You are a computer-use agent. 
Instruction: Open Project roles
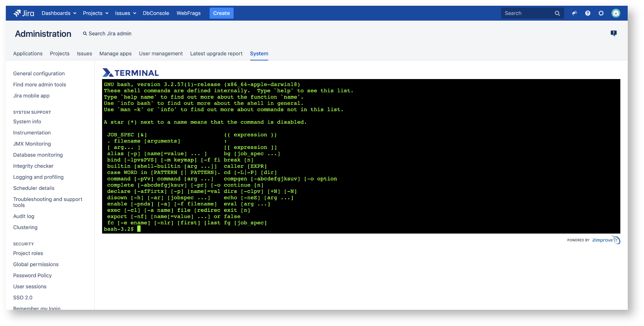tap(28, 253)
